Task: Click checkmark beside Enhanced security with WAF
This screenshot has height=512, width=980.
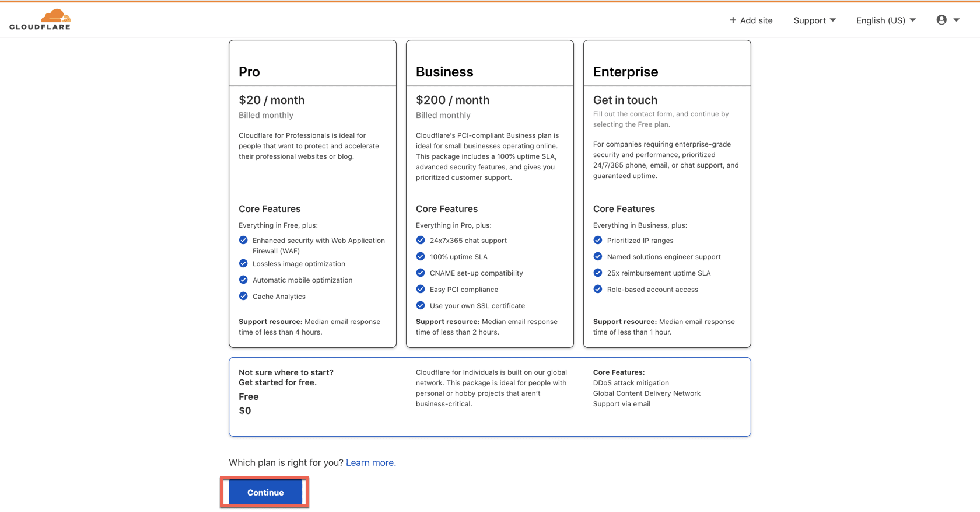Action: [x=243, y=240]
